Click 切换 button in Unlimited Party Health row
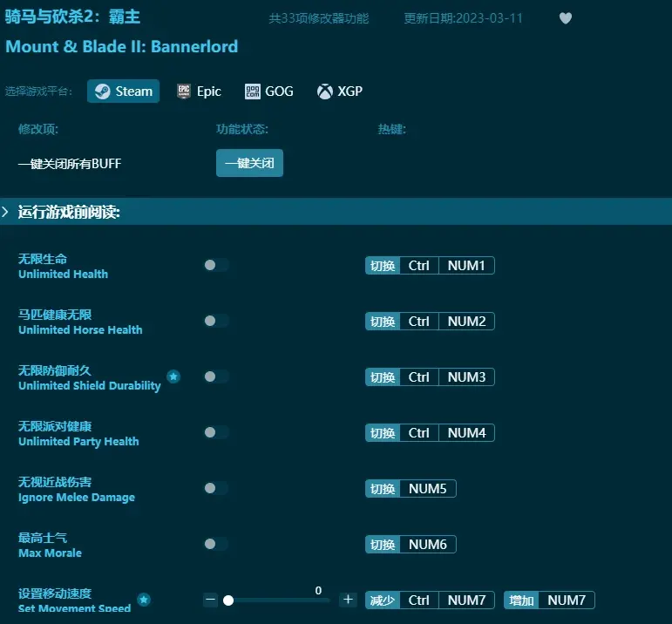Screen dimensions: 672x624 pyautogui.click(x=383, y=433)
